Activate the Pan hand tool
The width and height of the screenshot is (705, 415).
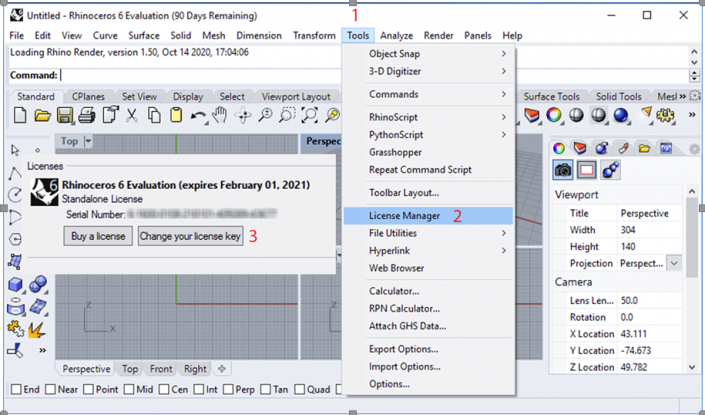click(x=221, y=116)
